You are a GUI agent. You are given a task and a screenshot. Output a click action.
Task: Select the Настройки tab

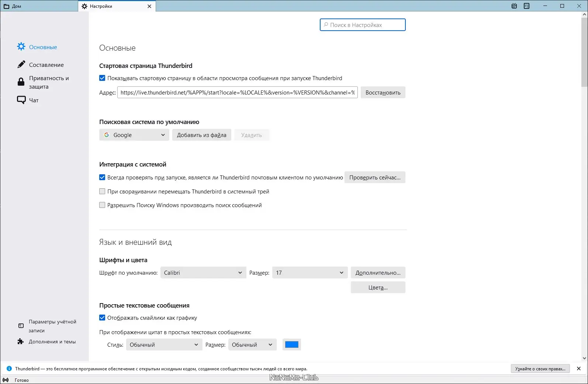click(117, 6)
